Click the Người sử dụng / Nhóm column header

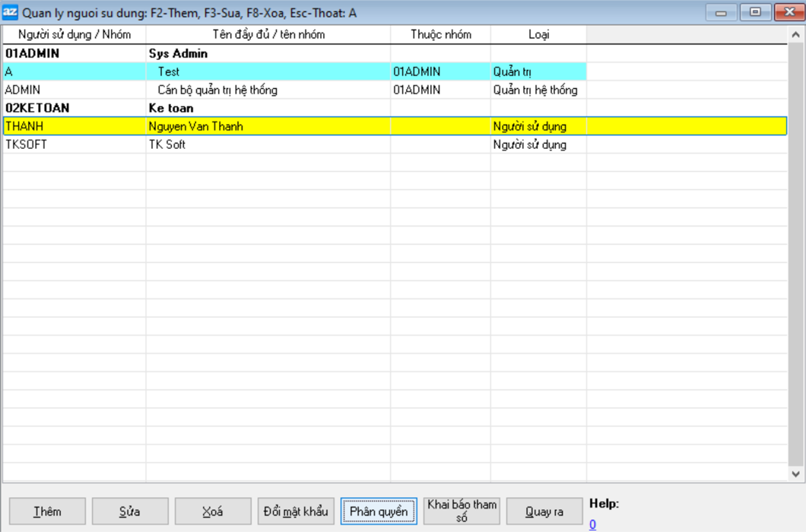coord(75,35)
